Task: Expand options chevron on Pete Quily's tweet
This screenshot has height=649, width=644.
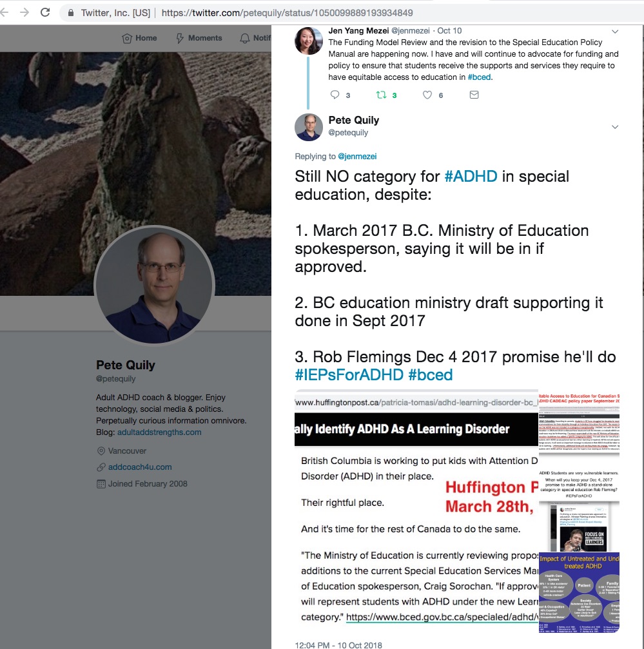Action: pos(615,127)
